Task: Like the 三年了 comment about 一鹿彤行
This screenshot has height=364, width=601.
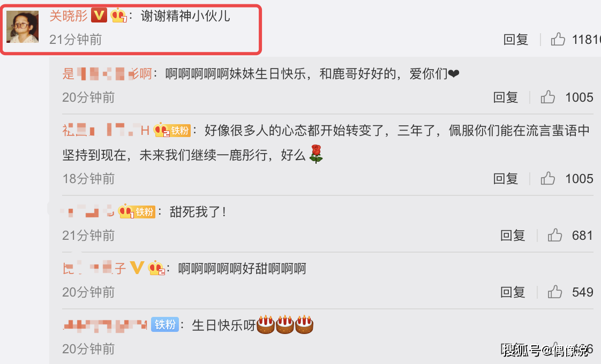Action: (548, 179)
